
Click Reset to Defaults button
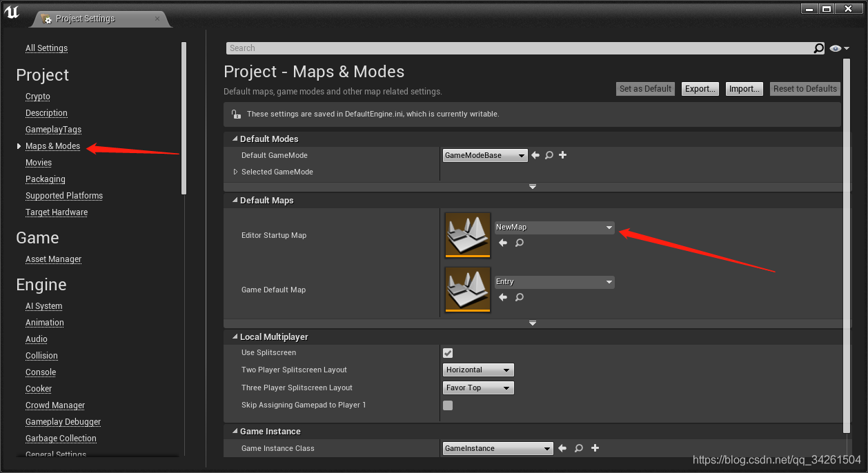pos(805,89)
